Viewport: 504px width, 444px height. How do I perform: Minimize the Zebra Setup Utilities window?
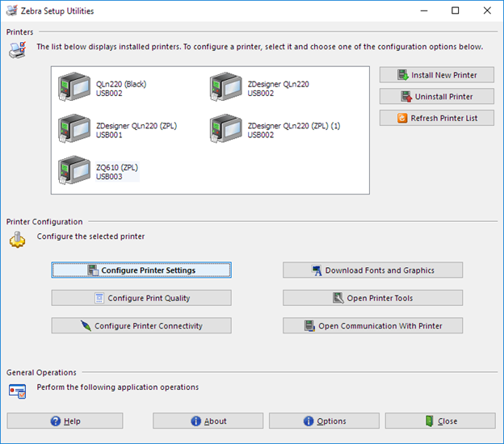[424, 10]
